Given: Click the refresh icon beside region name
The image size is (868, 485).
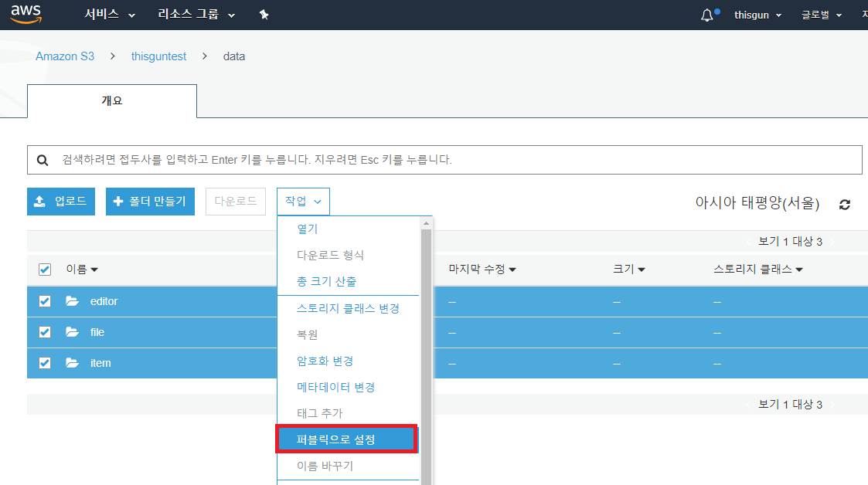Looking at the screenshot, I should (845, 205).
